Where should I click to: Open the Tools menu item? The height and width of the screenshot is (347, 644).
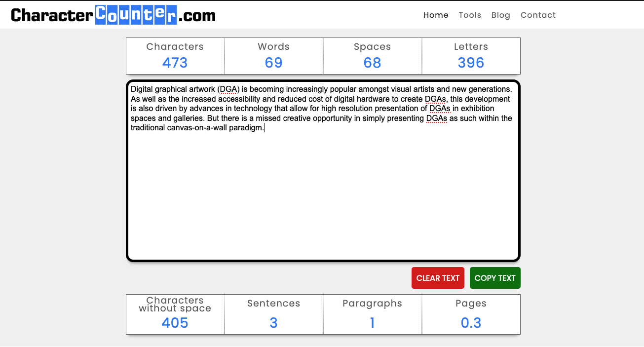click(x=470, y=15)
